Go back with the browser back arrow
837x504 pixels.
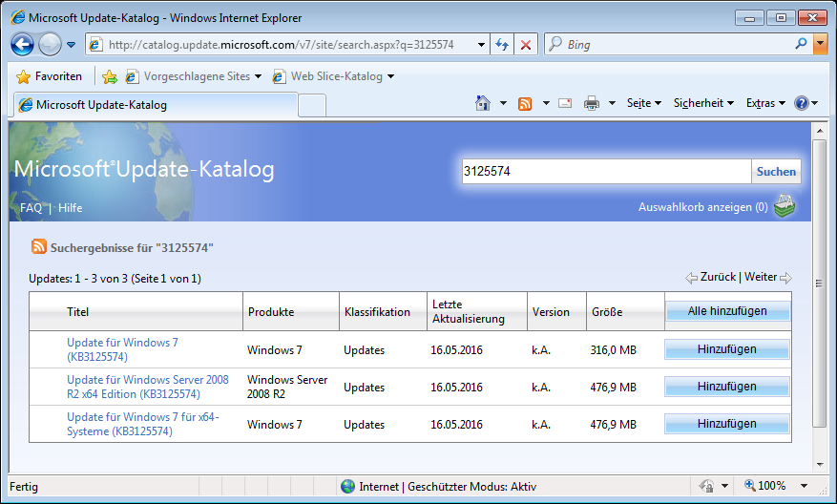[22, 44]
